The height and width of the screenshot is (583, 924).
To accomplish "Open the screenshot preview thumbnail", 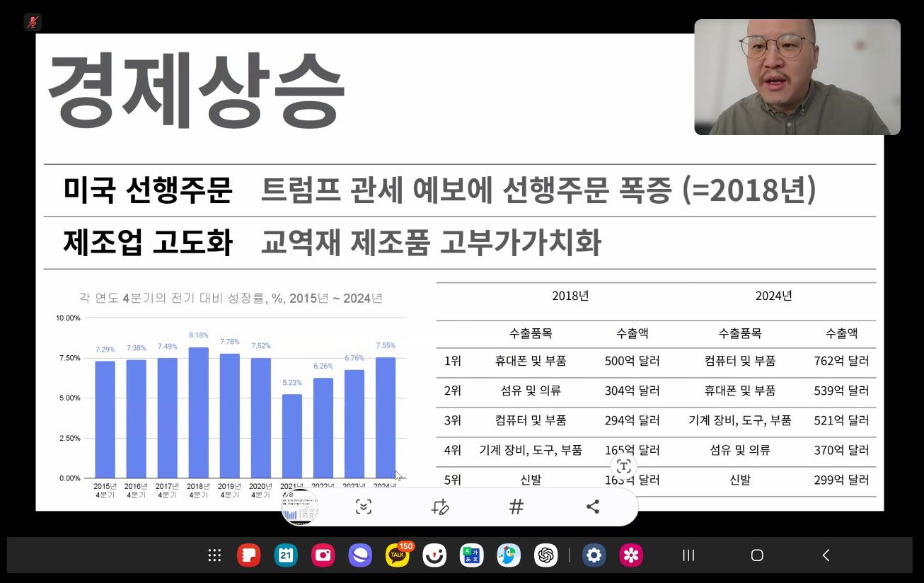I will pyautogui.click(x=300, y=507).
